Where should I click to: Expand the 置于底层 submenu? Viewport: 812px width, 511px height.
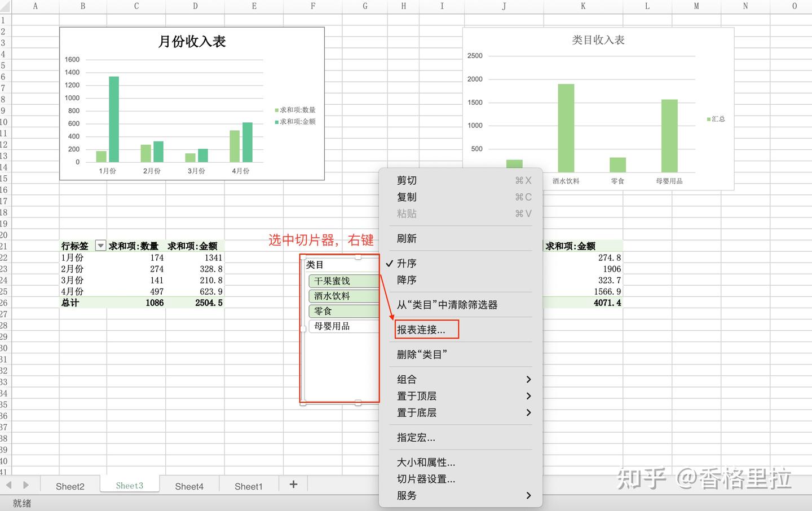(460, 412)
